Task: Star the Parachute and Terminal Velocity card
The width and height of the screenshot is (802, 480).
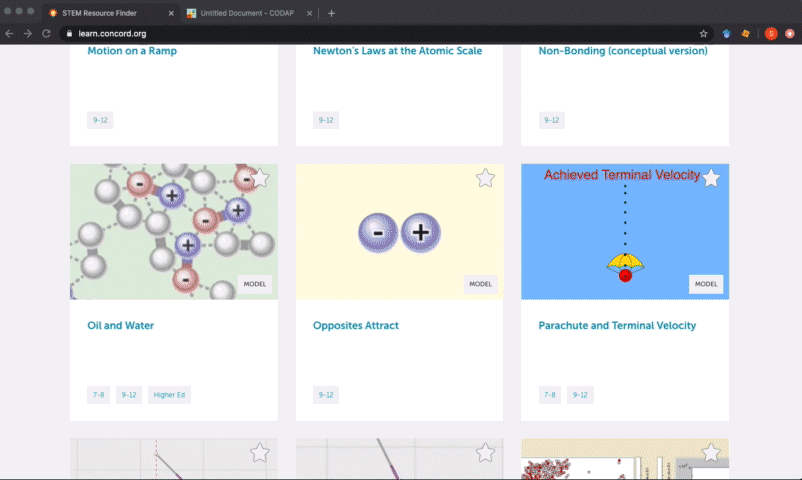Action: coord(711,178)
